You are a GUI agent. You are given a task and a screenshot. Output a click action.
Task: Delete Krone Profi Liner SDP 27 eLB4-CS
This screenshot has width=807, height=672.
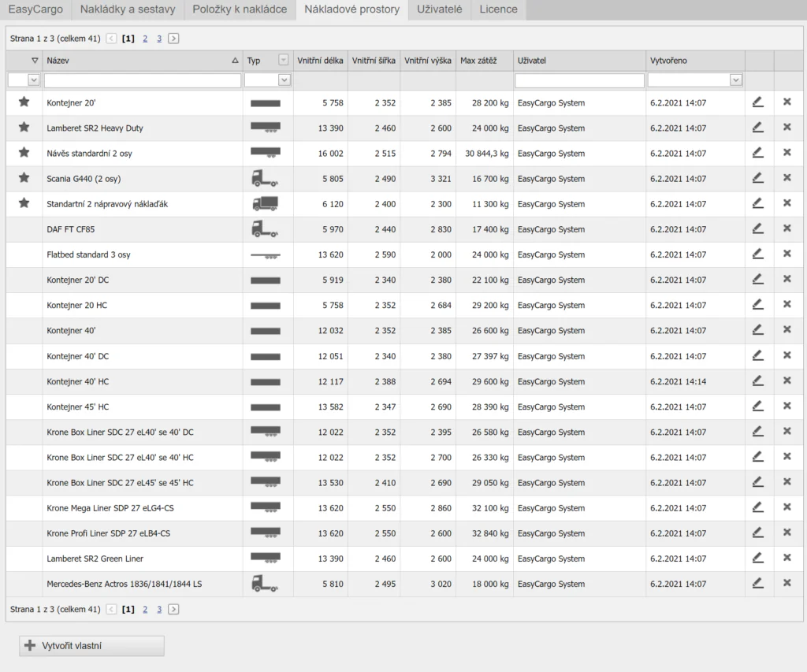[x=787, y=532]
